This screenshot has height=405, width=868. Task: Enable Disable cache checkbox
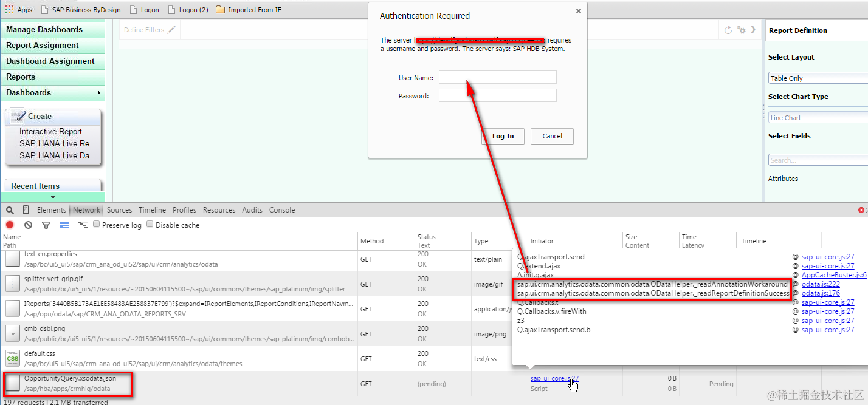pyautogui.click(x=150, y=224)
